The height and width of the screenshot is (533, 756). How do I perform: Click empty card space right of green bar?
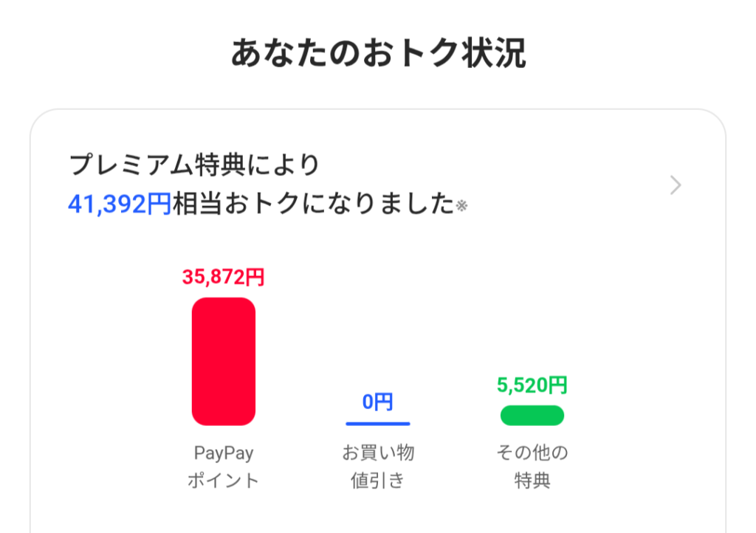pyautogui.click(x=642, y=413)
